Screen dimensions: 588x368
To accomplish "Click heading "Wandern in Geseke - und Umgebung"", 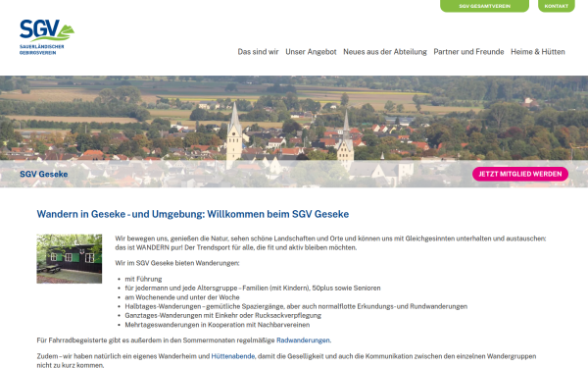I will point(193,214).
